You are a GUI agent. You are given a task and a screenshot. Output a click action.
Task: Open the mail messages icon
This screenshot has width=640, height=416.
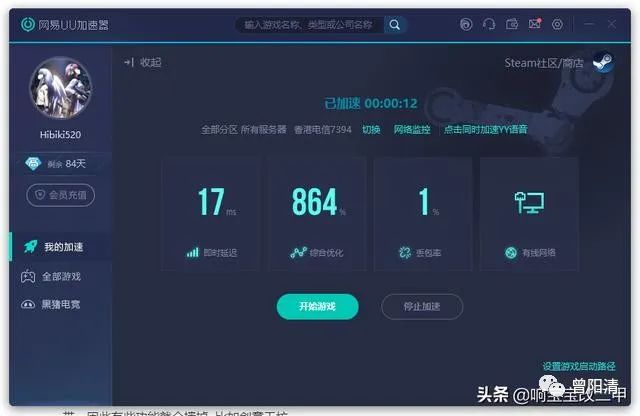(x=535, y=24)
